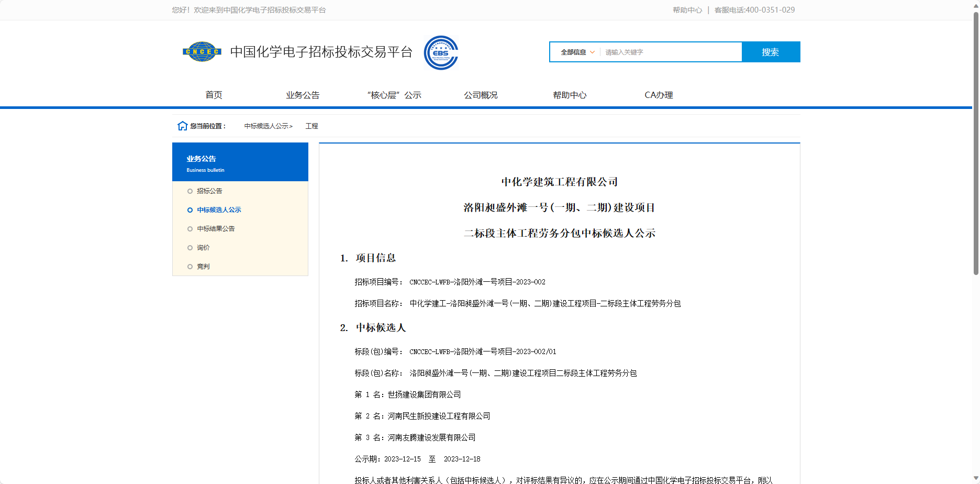Click the CNCEC globe logo
This screenshot has height=484, width=980.
click(x=202, y=52)
